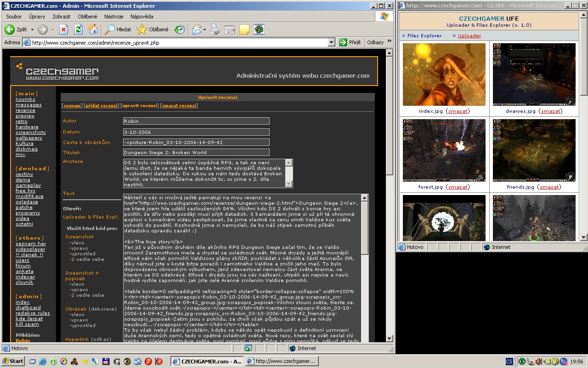Delete forest.jpg via smazat link

point(458,187)
